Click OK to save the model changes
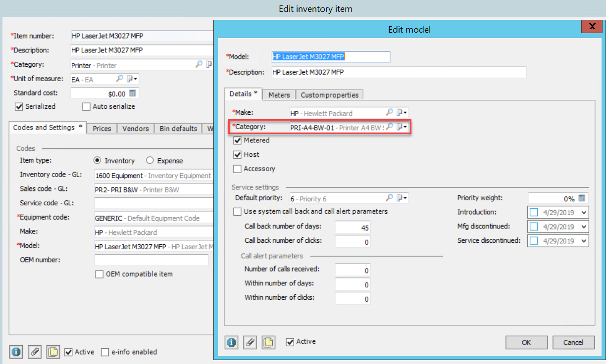606x364 pixels. click(526, 342)
